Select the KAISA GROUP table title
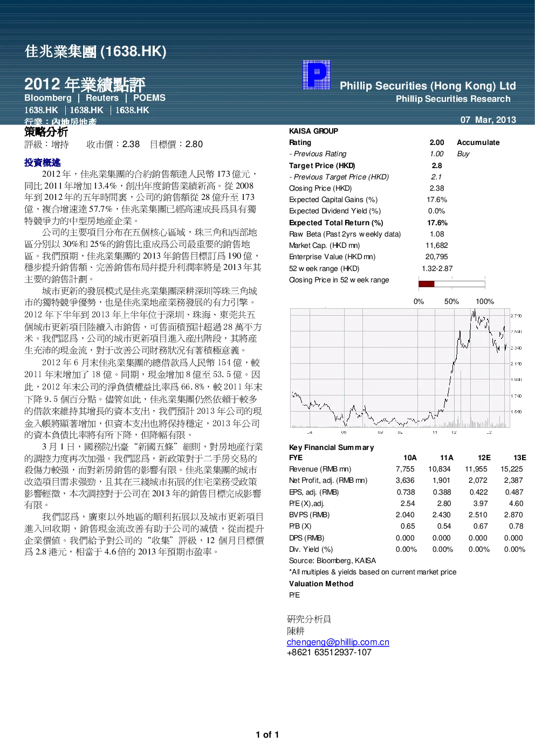The width and height of the screenshot is (535, 756). point(313,131)
